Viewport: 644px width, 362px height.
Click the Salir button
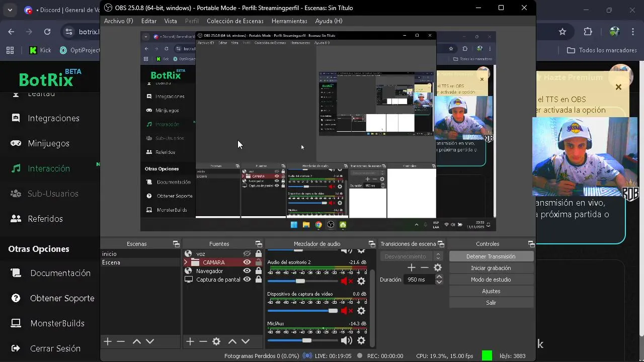click(491, 303)
